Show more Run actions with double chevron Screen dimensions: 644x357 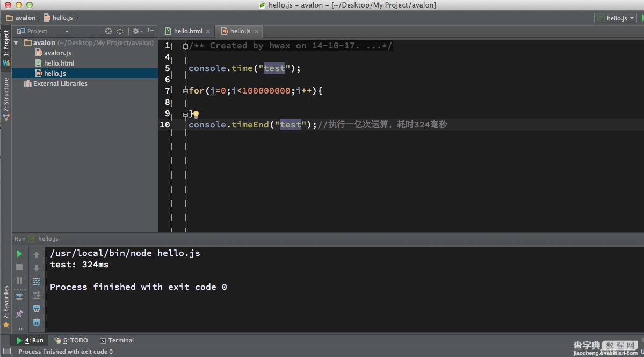coord(20,329)
